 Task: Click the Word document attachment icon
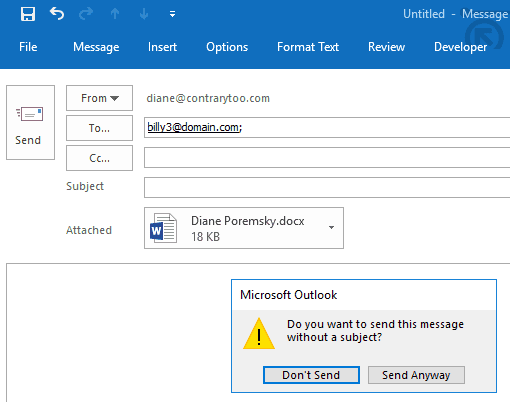(x=163, y=228)
